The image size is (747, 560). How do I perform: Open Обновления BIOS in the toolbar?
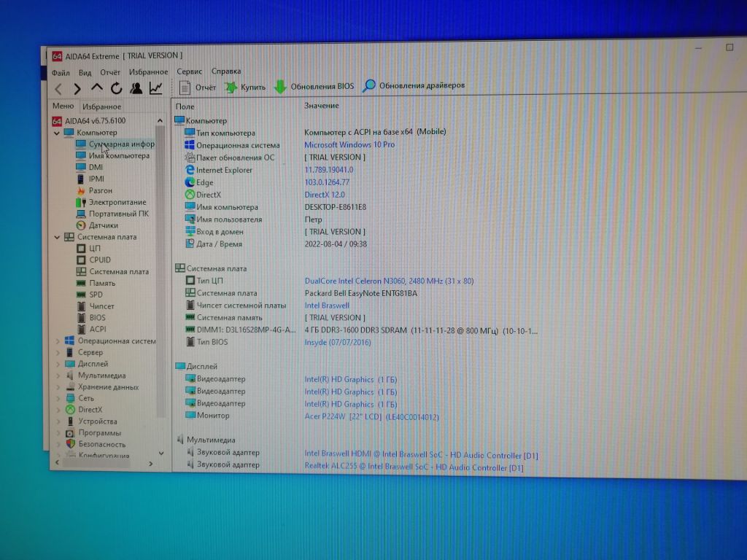314,86
